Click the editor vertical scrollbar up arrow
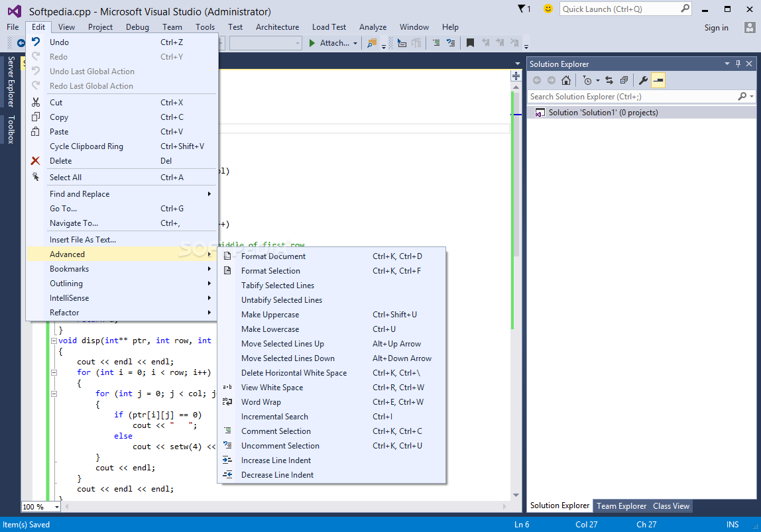Screen dimensions: 761x532 pyautogui.click(x=516, y=87)
